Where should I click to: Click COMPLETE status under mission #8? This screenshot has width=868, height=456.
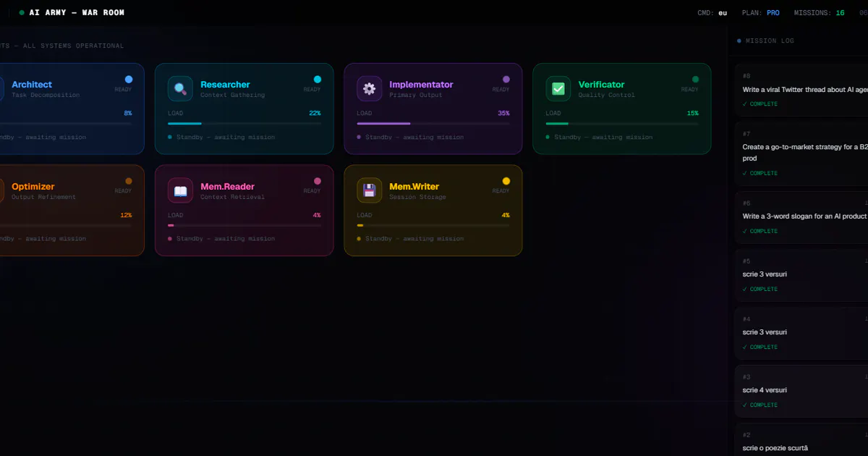(x=760, y=104)
